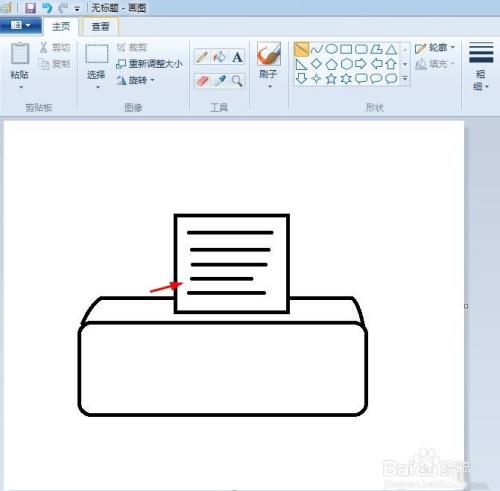Select the Down arrow shape
This screenshot has height=491, width=500.
point(301,79)
